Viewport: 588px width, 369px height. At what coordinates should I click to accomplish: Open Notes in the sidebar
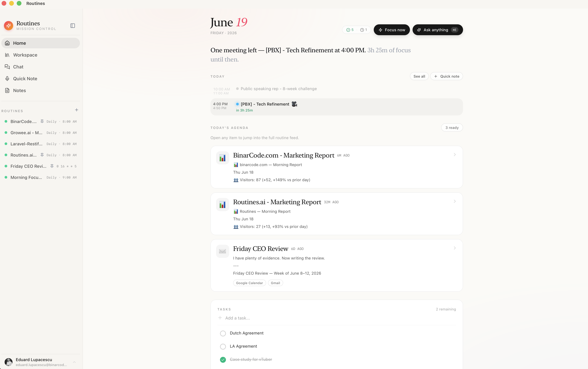click(40, 91)
